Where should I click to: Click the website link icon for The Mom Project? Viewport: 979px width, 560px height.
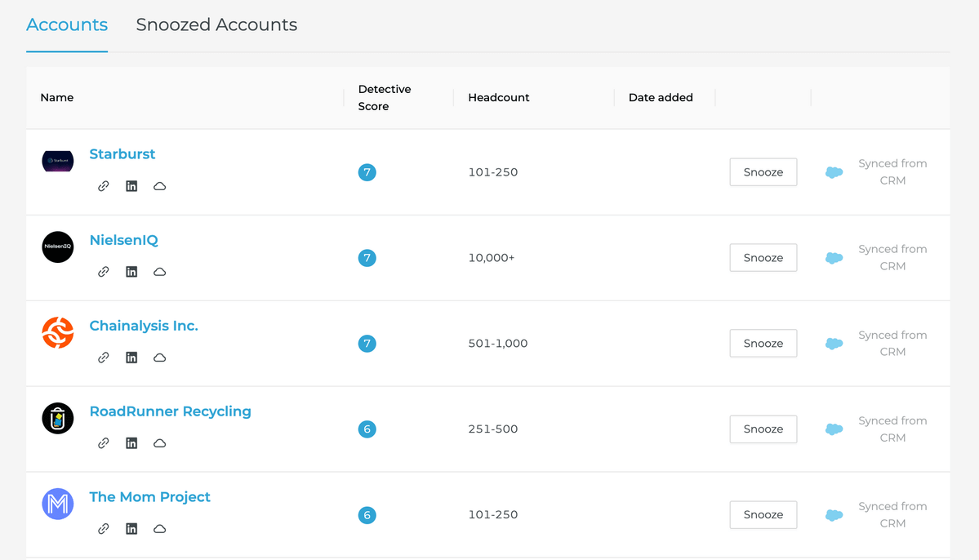(103, 528)
